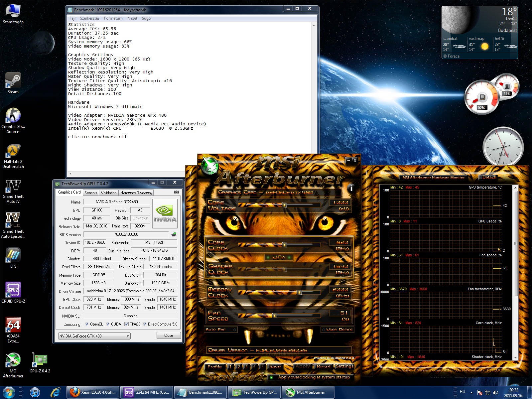Image resolution: width=532 pixels, height=399 pixels.
Task: Click the Afterburner green logo orb
Action: pyautogui.click(x=209, y=165)
